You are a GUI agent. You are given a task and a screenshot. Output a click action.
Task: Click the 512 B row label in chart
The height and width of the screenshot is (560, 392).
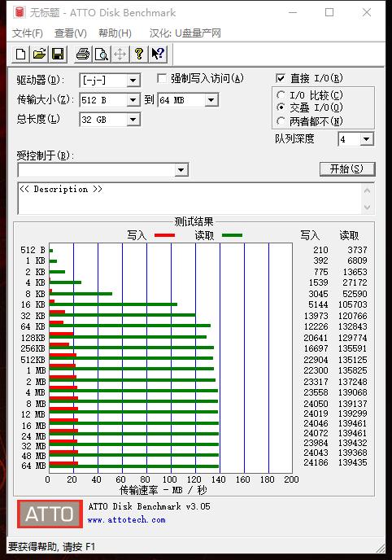tap(33, 250)
